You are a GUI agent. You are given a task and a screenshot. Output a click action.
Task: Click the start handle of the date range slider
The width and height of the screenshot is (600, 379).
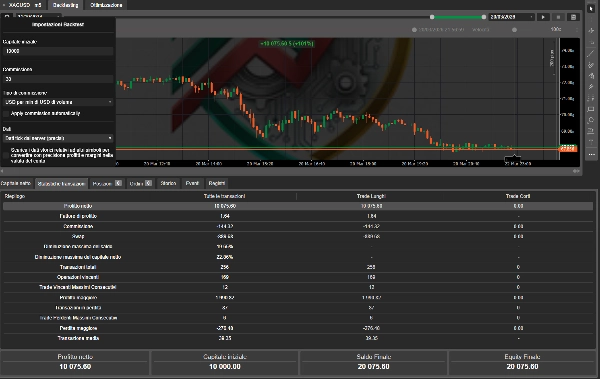[x=432, y=17]
